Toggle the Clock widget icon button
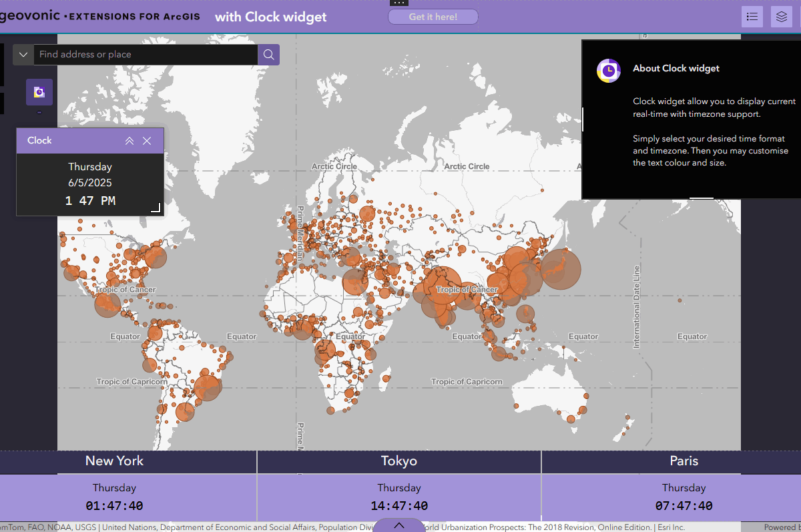Viewport: 801px width, 532px height. click(39, 92)
